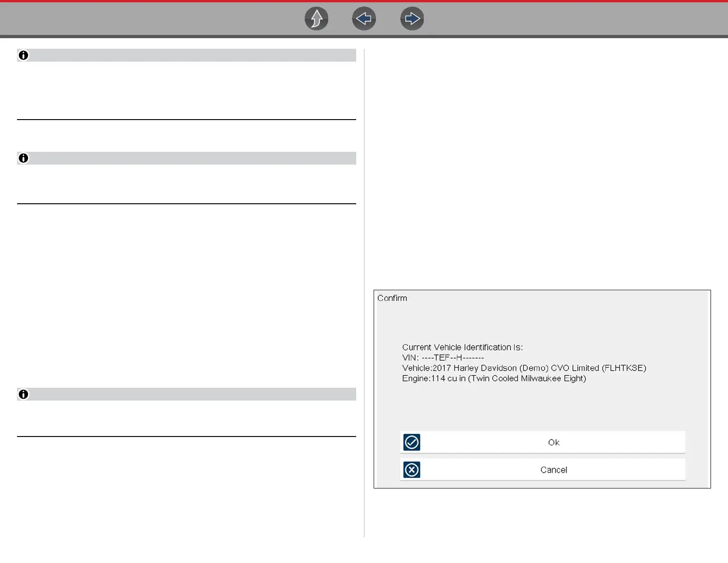Confirm vehicle with the Ok button
The height and width of the screenshot is (563, 728).
[543, 442]
